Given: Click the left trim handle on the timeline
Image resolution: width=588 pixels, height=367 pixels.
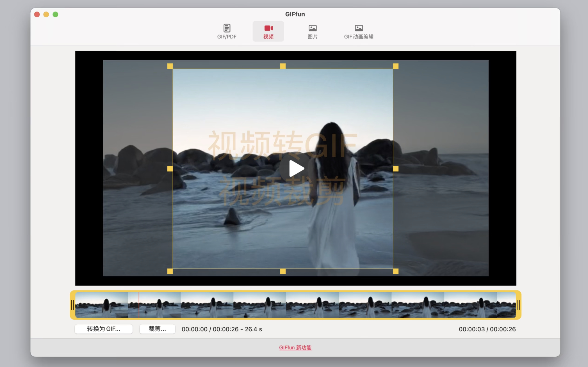Looking at the screenshot, I should (x=72, y=305).
